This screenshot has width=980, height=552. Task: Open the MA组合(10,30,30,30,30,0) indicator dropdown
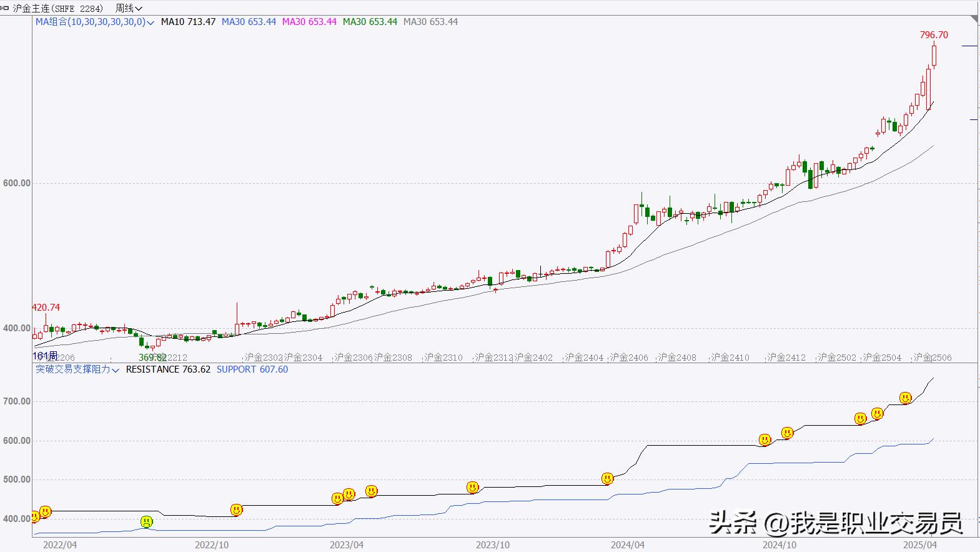pos(95,22)
